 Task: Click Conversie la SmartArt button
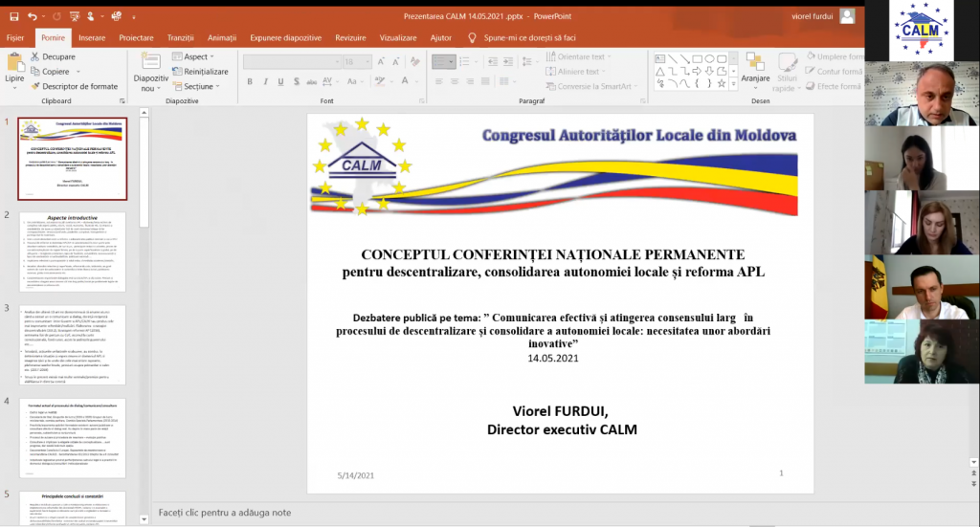tap(592, 86)
